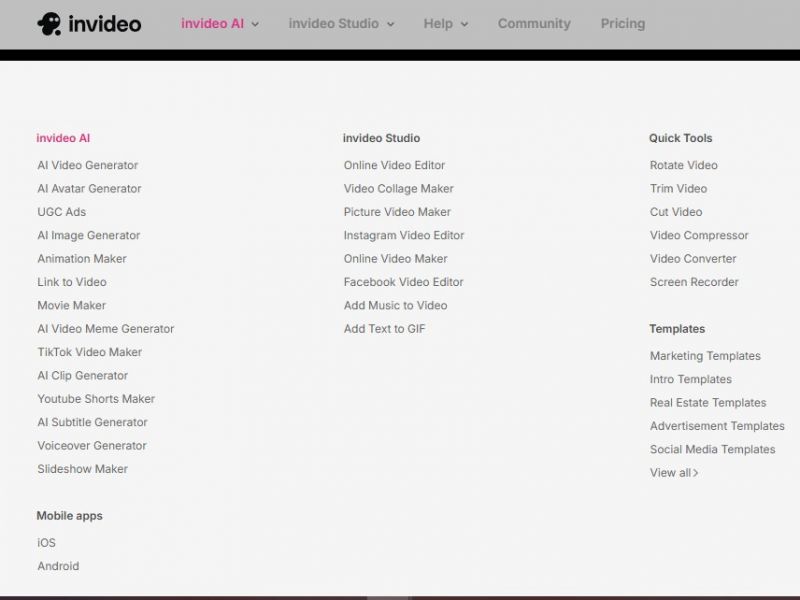The image size is (800, 600).
Task: Open Rotate Video quick tool
Action: (684, 165)
